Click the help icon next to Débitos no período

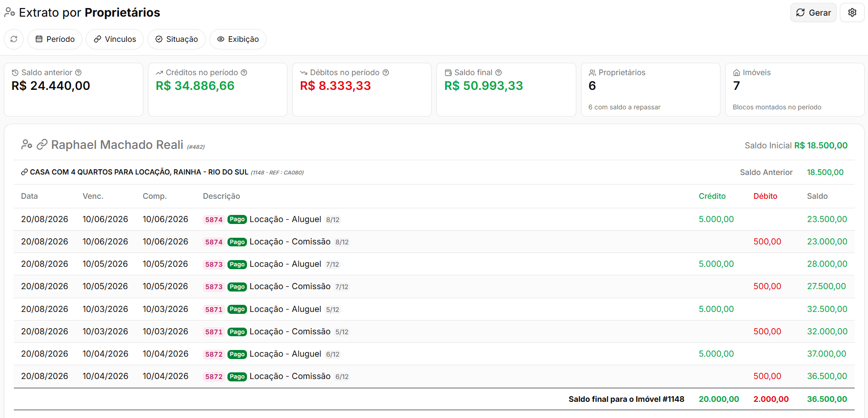click(x=386, y=72)
